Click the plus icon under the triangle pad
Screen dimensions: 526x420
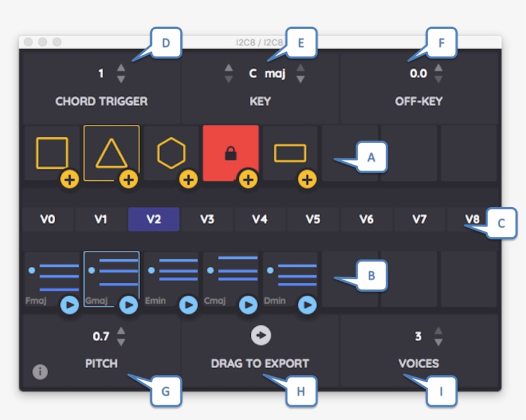coord(128,180)
